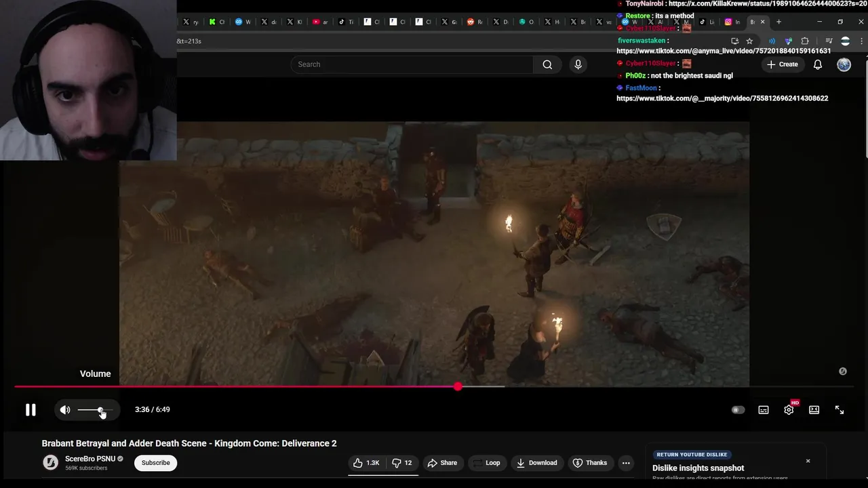The image size is (868, 488).
Task: Click the video info card icon
Action: click(843, 371)
